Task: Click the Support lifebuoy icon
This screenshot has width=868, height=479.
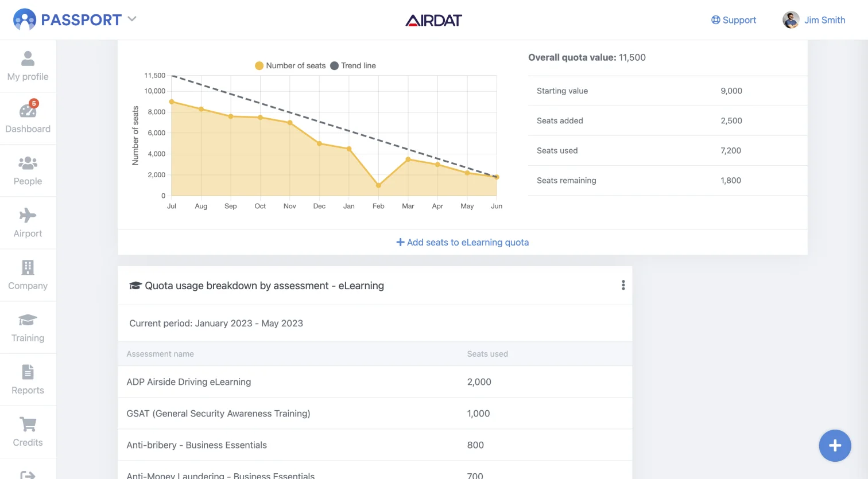Action: [x=715, y=20]
